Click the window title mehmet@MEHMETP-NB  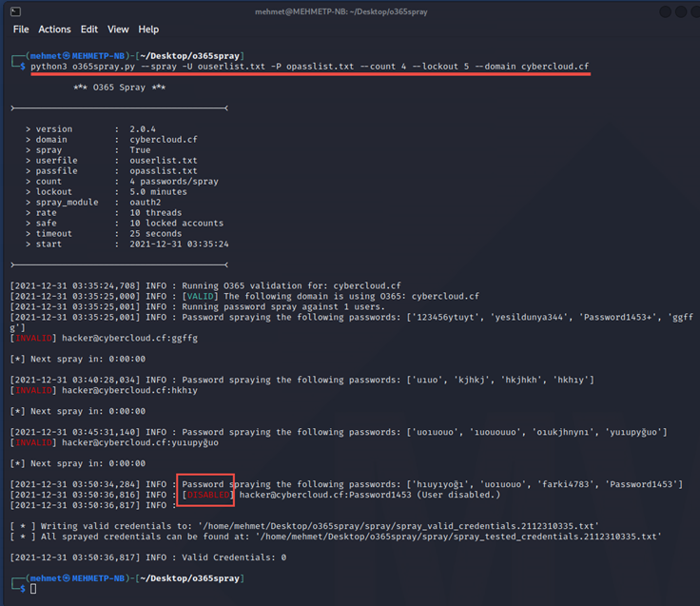pos(341,12)
